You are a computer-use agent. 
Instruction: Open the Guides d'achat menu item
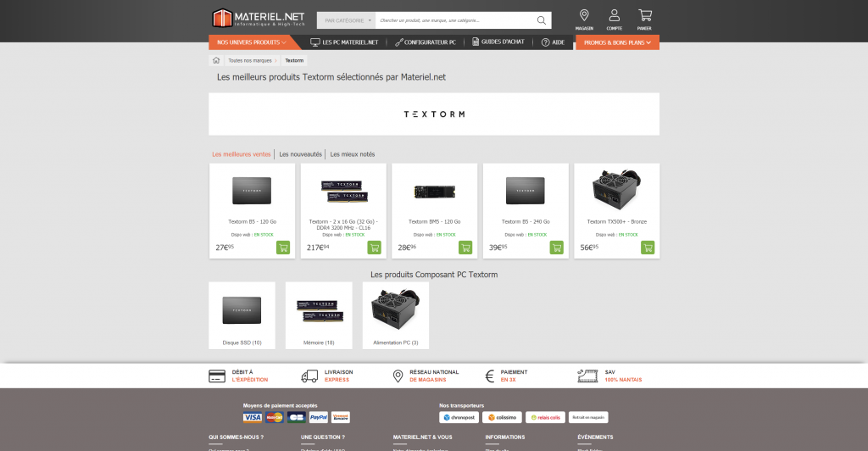click(x=498, y=42)
